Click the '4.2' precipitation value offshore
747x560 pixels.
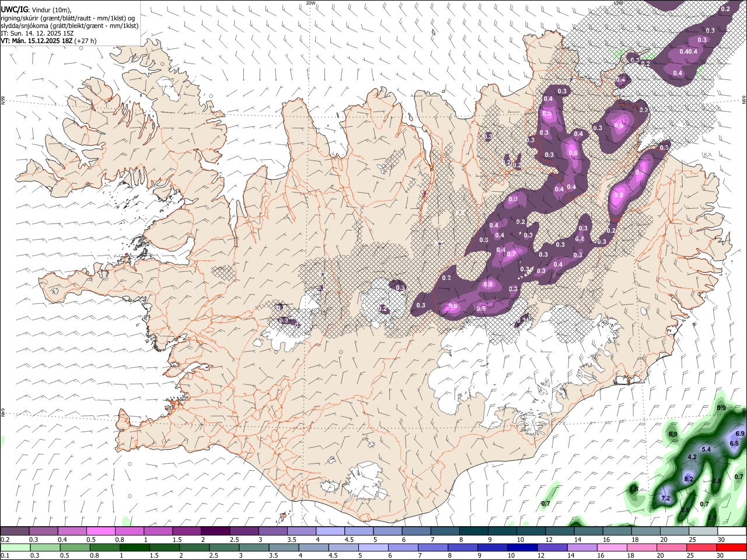click(x=693, y=457)
